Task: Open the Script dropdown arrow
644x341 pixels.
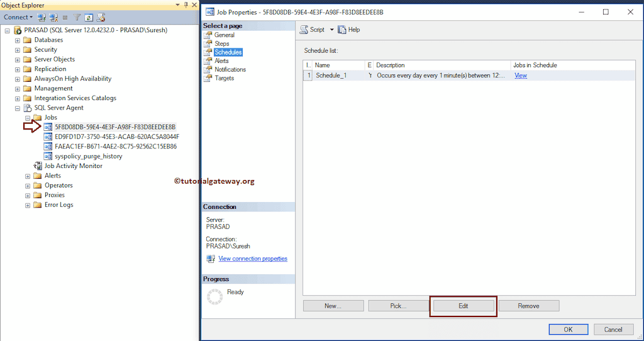Action: pos(332,30)
